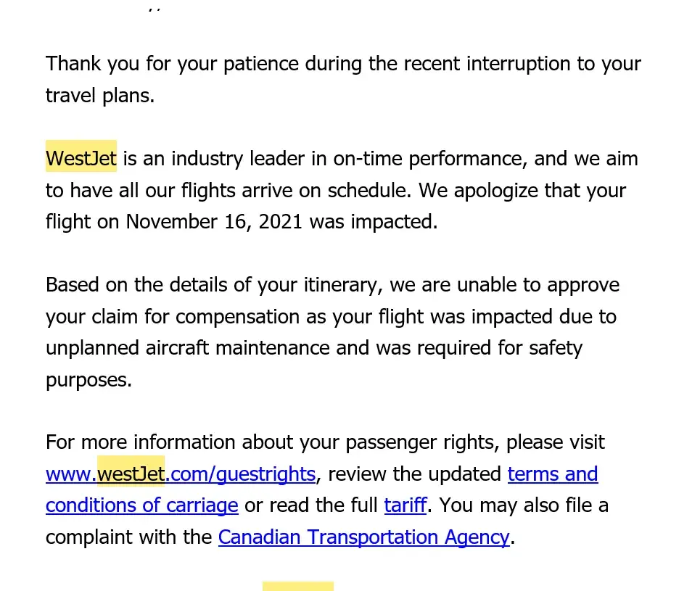700x591 pixels.
Task: Click the date "November 16, 2021"
Action: click(213, 222)
